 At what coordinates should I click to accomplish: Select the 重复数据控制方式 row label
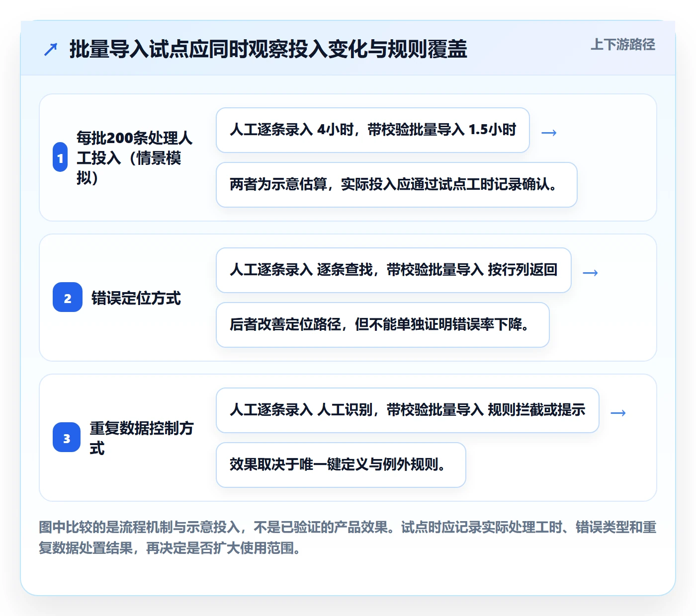pos(142,438)
